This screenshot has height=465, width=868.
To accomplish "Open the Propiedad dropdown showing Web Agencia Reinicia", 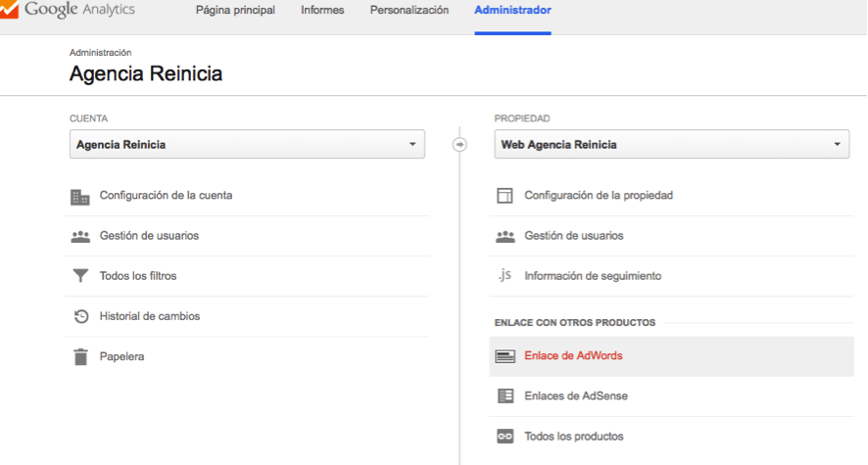I will click(x=671, y=144).
